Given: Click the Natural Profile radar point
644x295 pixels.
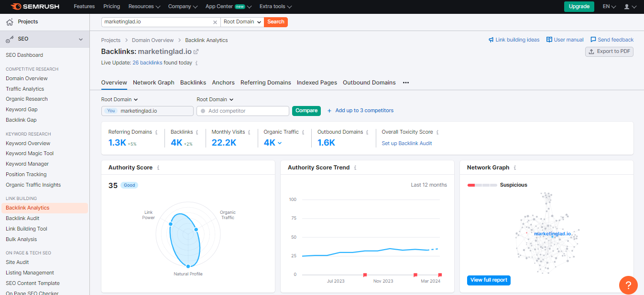Looking at the screenshot, I should point(188,266).
